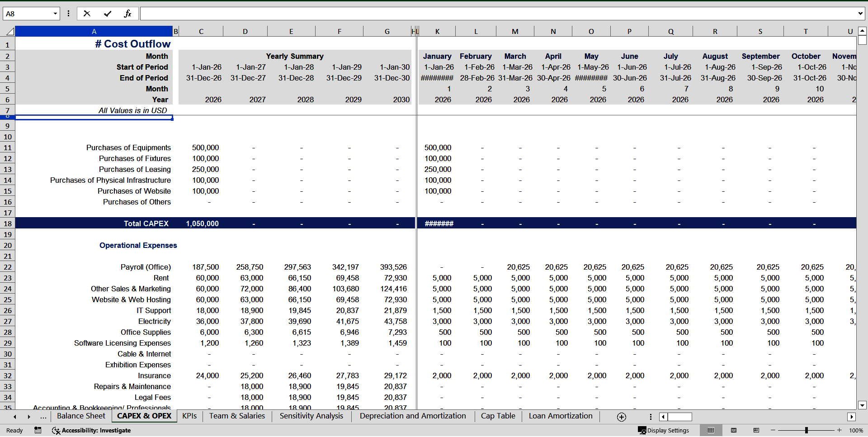The image size is (868, 437).
Task: Click vertical scrollbar down arrow
Action: pos(862,405)
